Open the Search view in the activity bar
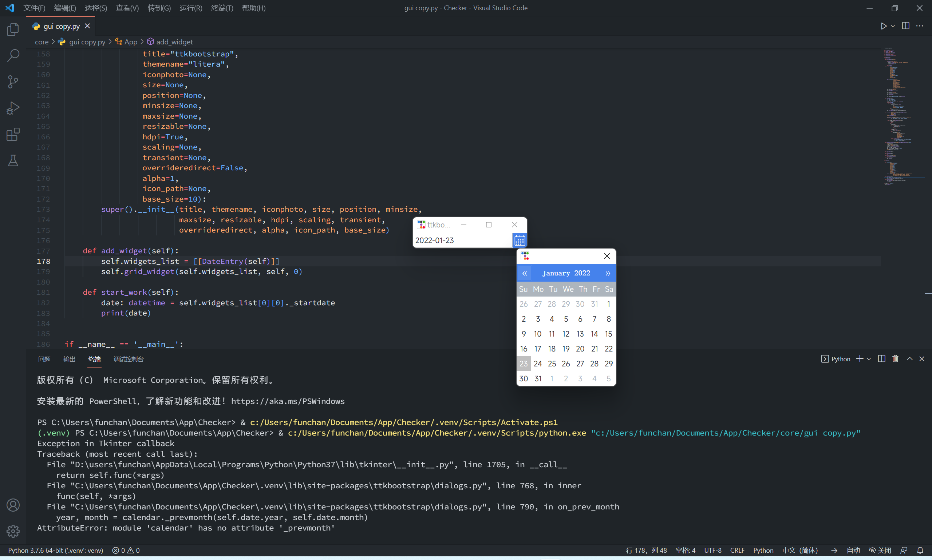Image resolution: width=932 pixels, height=560 pixels. pos(13,55)
